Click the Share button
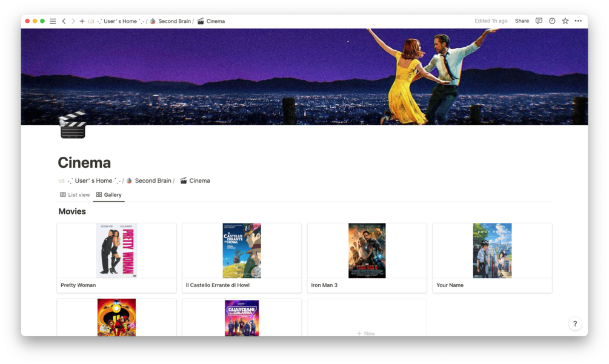 pyautogui.click(x=522, y=21)
